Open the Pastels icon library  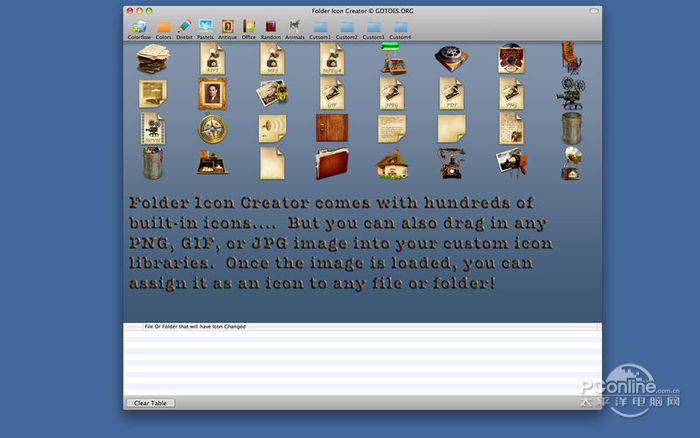coord(205,30)
